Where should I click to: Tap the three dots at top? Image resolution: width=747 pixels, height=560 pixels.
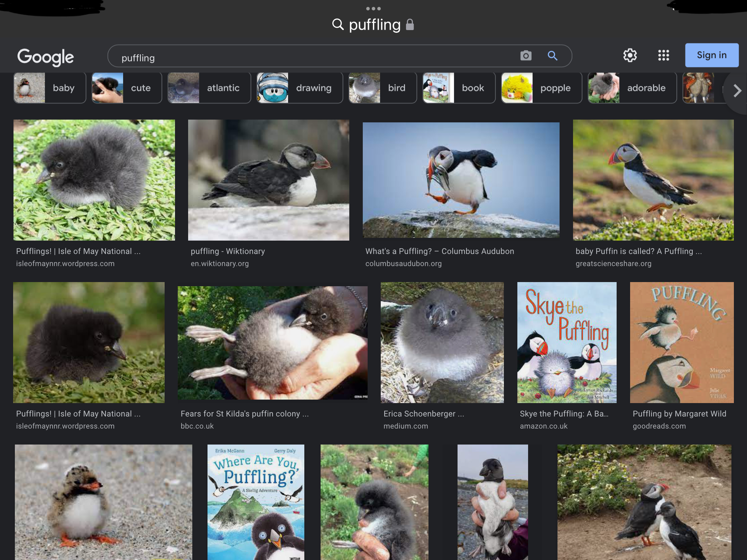pyautogui.click(x=373, y=8)
